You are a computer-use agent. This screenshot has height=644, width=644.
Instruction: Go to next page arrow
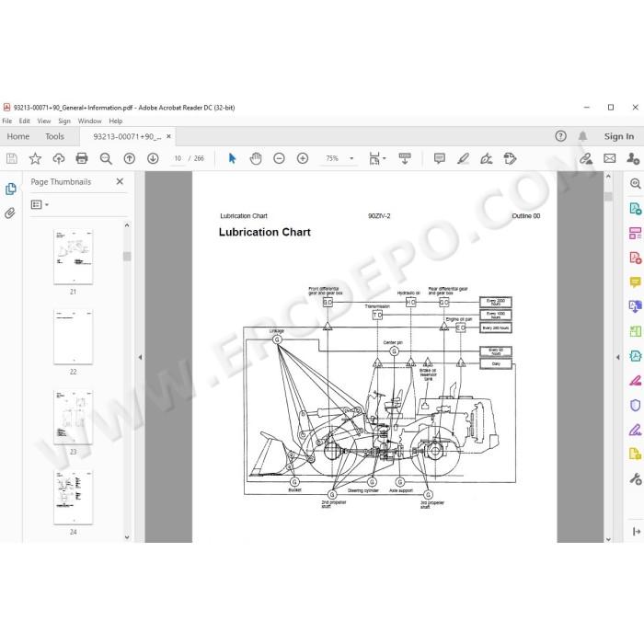(153, 158)
